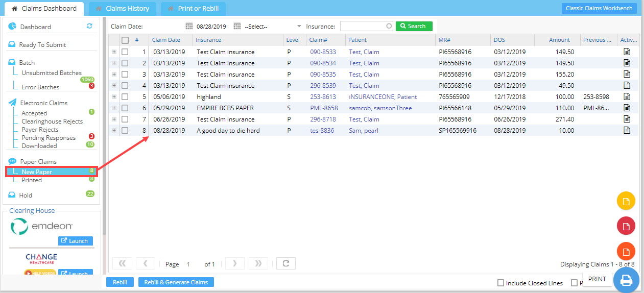Screen dimensions: 644x293
Task: Open activity document icon for claim 090-8533
Action: [x=627, y=52]
